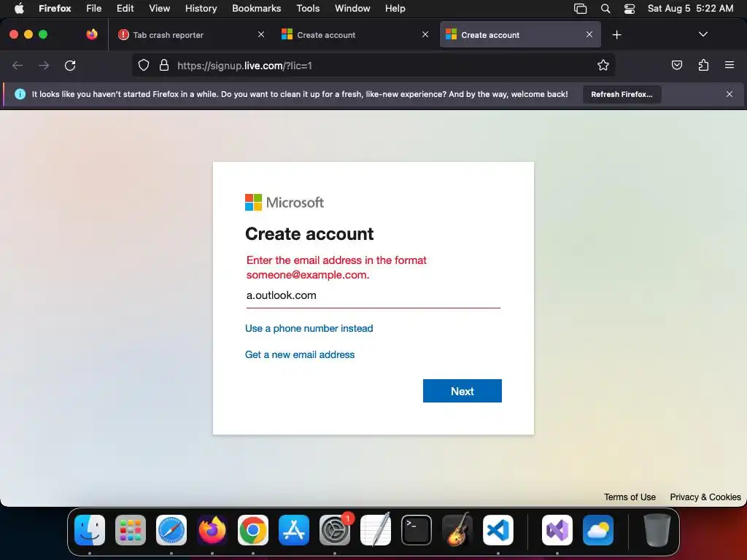Launch Safari from the Dock
The height and width of the screenshot is (560, 747).
tap(171, 530)
